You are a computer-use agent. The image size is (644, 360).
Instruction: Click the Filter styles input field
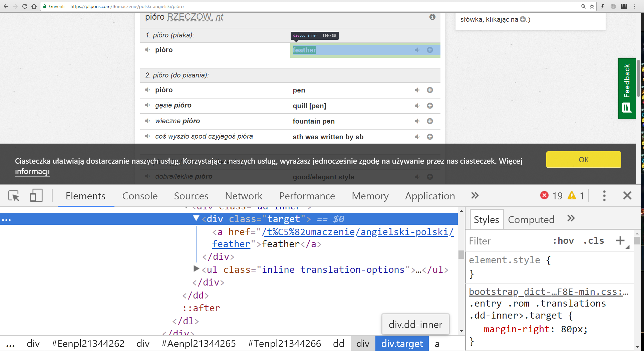tap(507, 241)
